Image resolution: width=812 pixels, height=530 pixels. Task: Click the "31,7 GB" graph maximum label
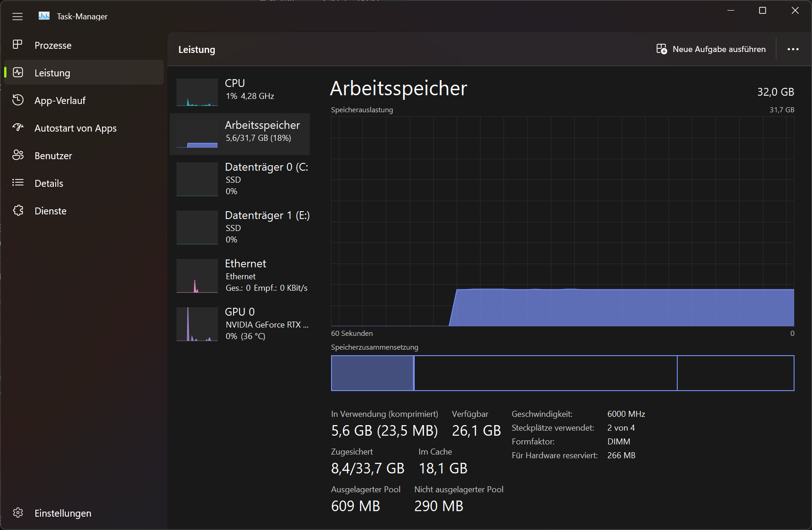pyautogui.click(x=782, y=110)
